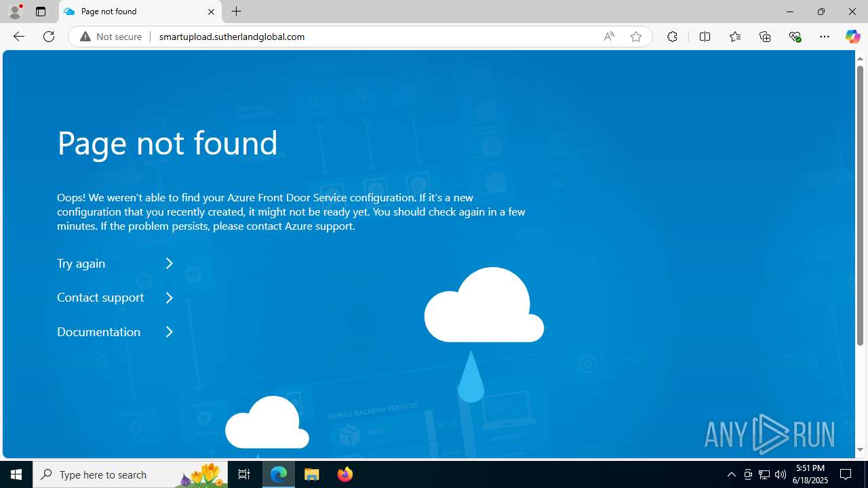This screenshot has width=868, height=488.
Task: Open the Favorites panel
Action: pos(734,37)
